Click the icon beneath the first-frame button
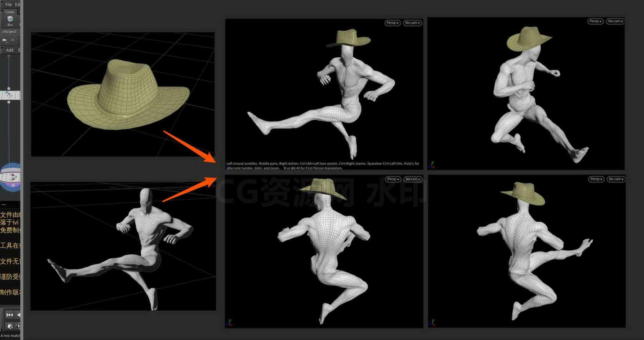Viewport: 644px width, 340px height. point(10,326)
